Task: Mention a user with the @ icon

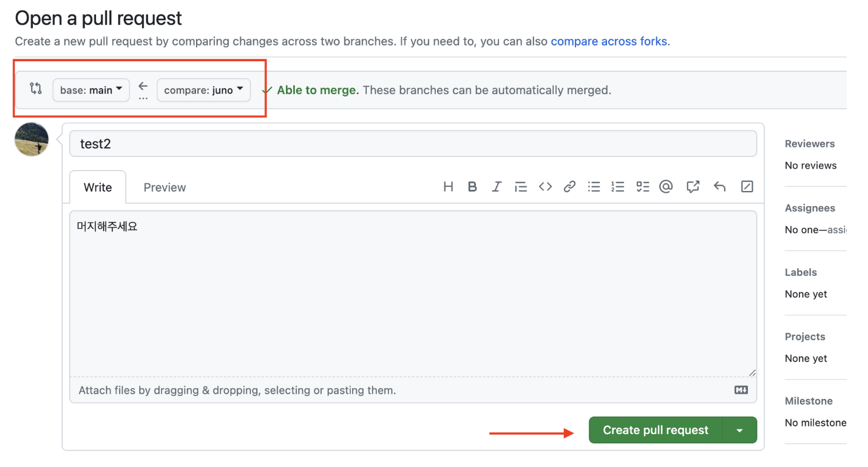Action: click(666, 187)
